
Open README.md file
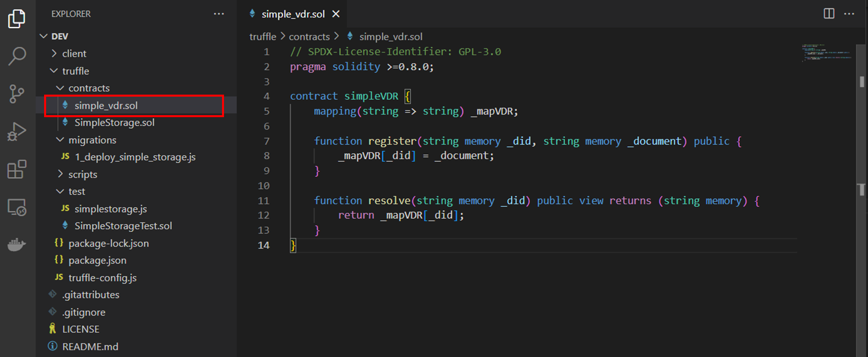pyautogui.click(x=136, y=346)
